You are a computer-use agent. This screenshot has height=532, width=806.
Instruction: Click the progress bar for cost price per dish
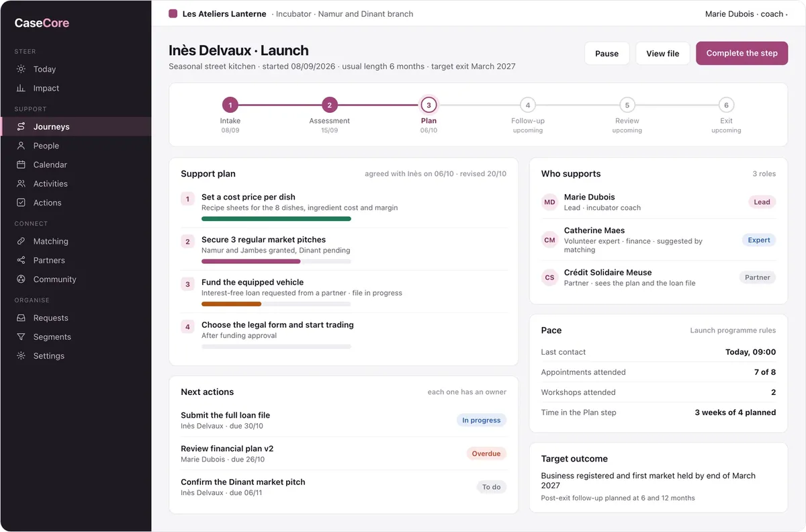click(276, 218)
